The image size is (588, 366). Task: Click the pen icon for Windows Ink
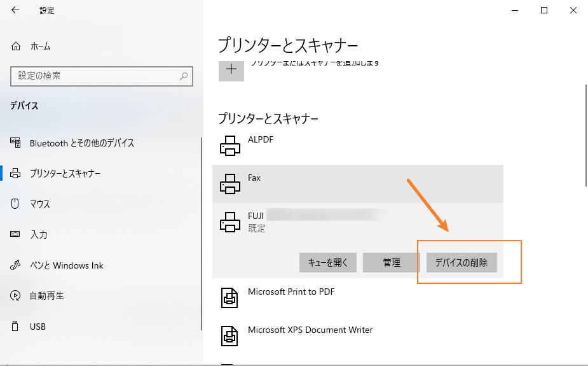15,265
